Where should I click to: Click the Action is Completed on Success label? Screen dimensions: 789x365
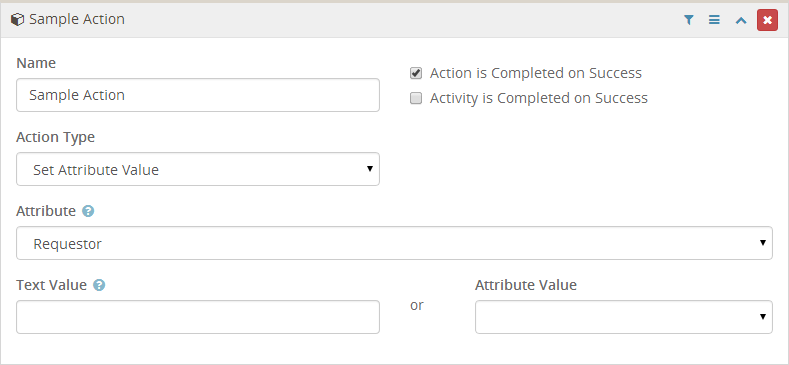pyautogui.click(x=536, y=74)
